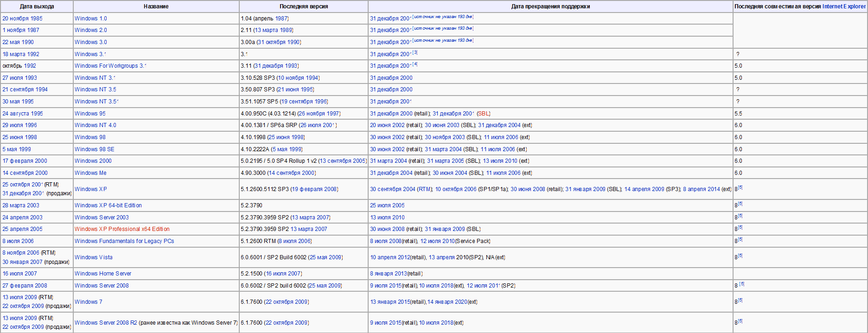This screenshot has width=868, height=333.
Task: Open the Windows NT 4.0 link
Action: [x=96, y=125]
